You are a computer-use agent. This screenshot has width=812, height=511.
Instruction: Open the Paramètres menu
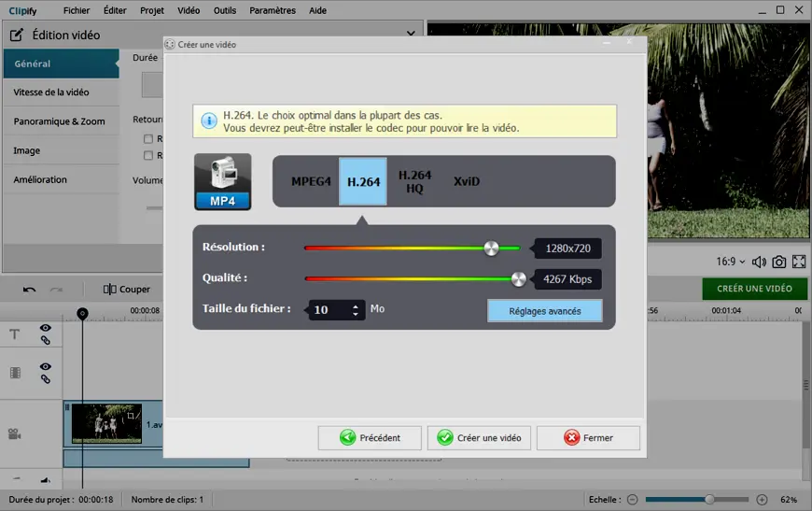point(273,10)
